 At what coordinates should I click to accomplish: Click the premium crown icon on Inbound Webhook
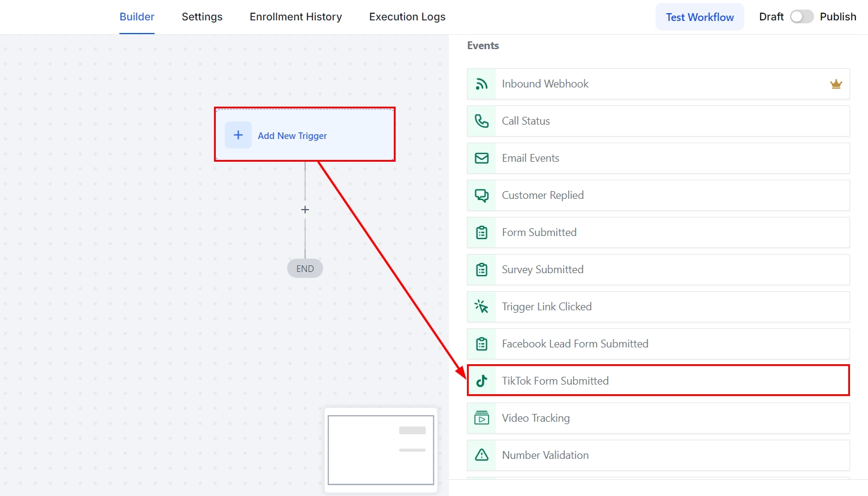point(836,84)
